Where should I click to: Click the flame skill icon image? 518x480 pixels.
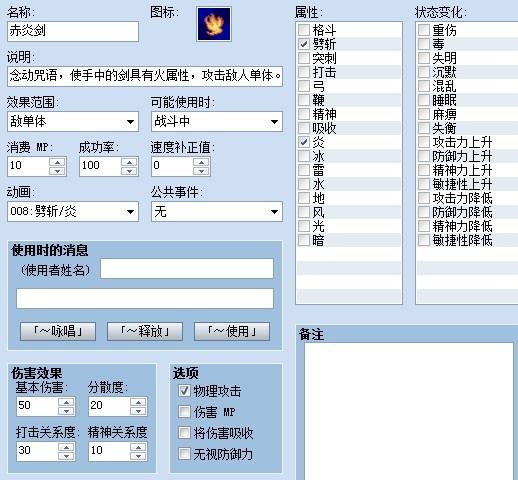pos(214,24)
